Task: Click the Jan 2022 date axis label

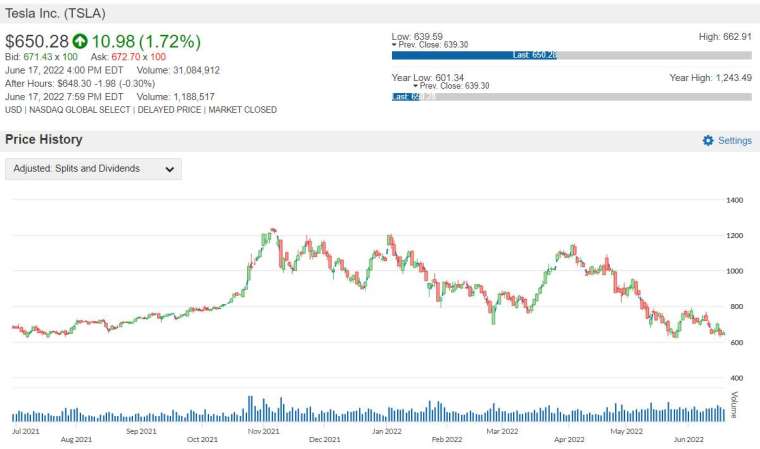Action: (x=387, y=431)
